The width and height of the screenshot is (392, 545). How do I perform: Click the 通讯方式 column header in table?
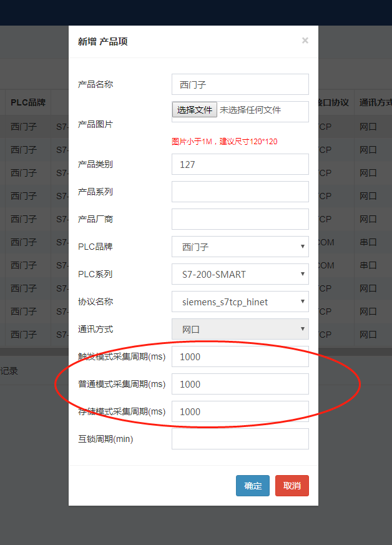[x=375, y=102]
